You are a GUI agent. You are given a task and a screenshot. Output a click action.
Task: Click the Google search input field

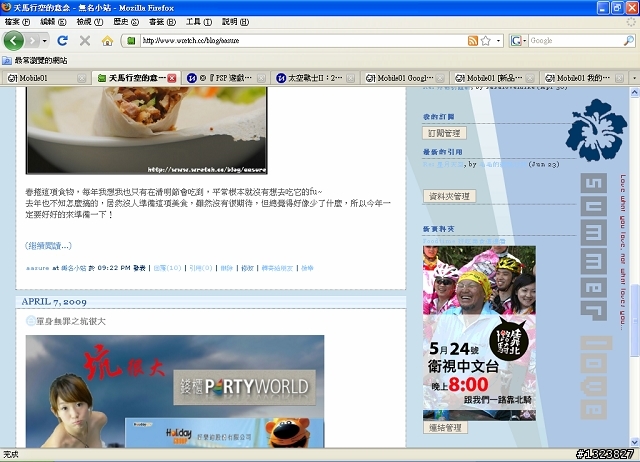click(576, 40)
